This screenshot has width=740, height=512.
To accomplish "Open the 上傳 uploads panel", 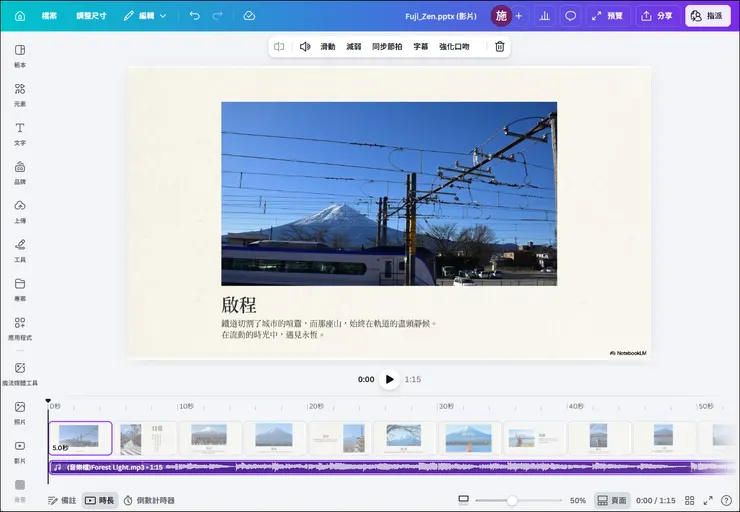I will coord(20,212).
